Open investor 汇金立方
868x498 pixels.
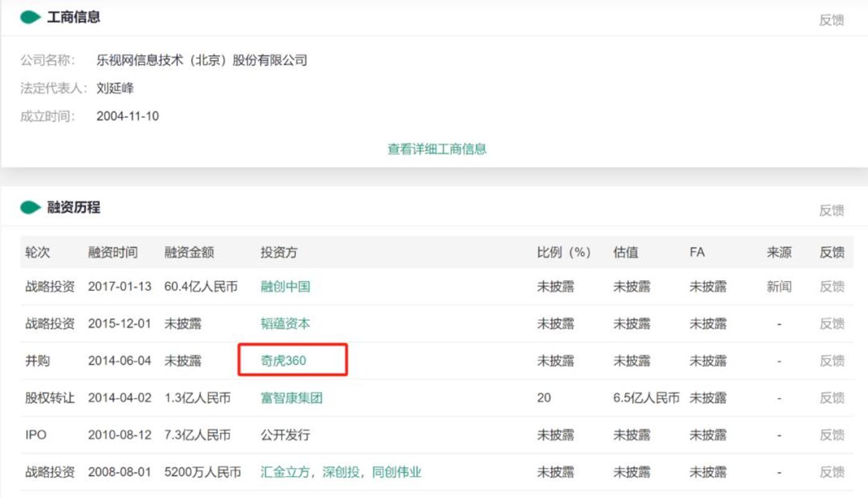click(x=285, y=472)
